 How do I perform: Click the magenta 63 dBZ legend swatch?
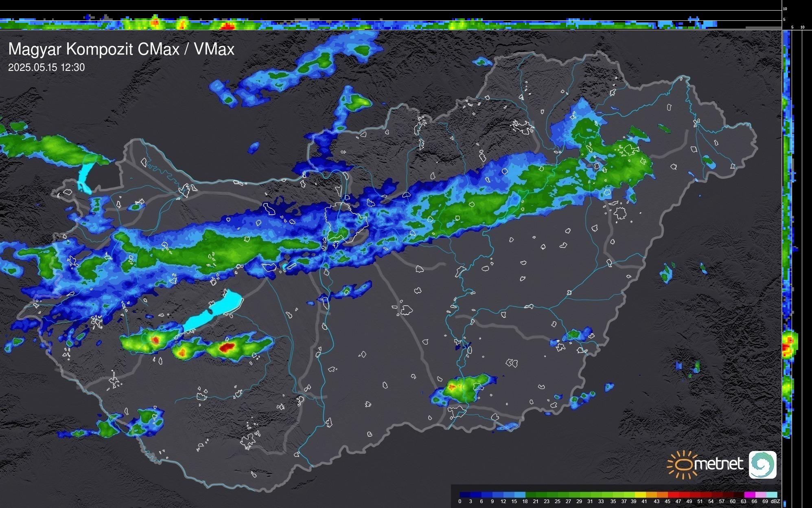tap(749, 495)
